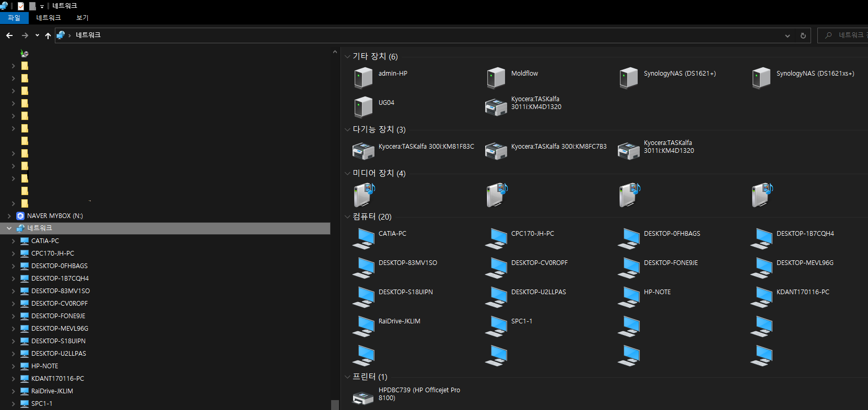Open the admin-HP device icon
Viewport: 868px width, 410px height.
click(x=363, y=78)
